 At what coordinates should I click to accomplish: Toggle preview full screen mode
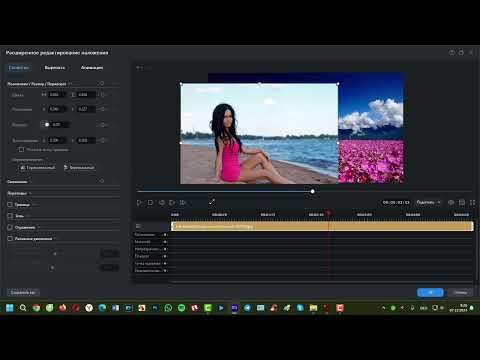tap(472, 202)
